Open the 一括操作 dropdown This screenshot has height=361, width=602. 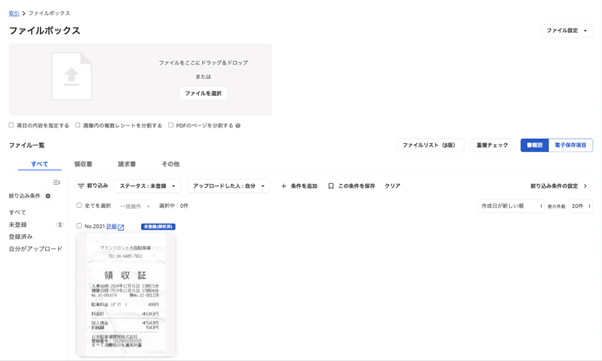pos(135,206)
